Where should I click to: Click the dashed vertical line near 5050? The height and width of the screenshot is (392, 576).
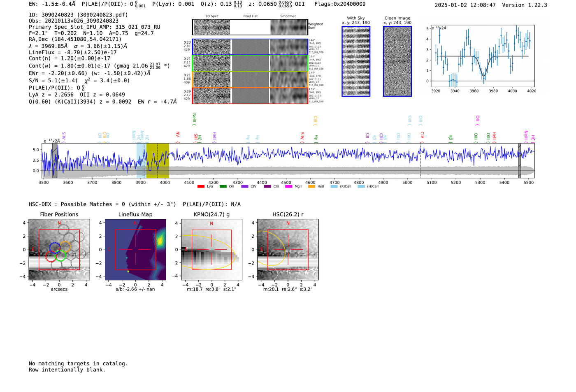point(420,162)
